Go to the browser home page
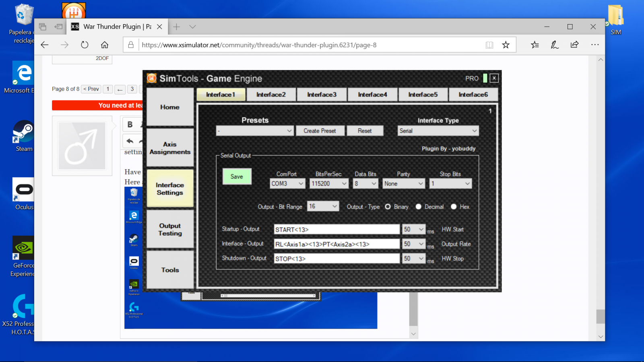Image resolution: width=644 pixels, height=362 pixels. [105, 45]
